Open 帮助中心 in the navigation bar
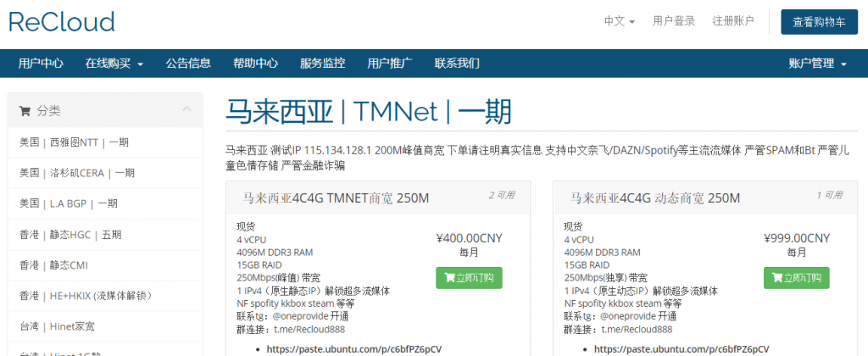Screen dimensions: 868x356 (x=255, y=63)
